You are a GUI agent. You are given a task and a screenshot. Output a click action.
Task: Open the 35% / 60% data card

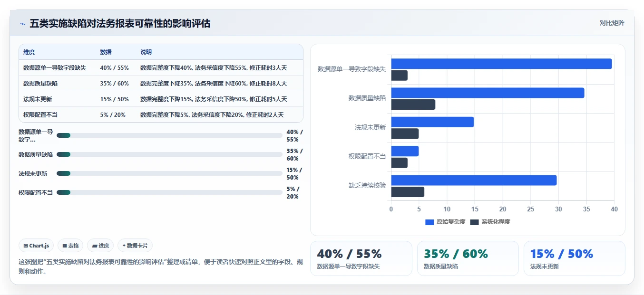pyautogui.click(x=468, y=258)
